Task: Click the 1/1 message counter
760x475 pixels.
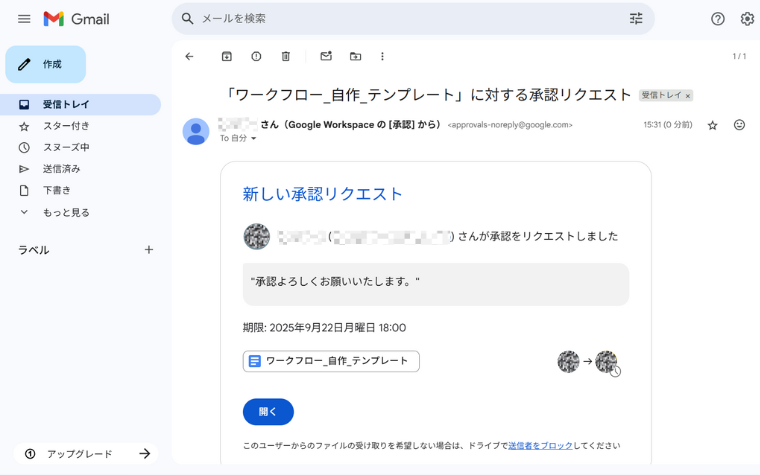Action: 739,56
